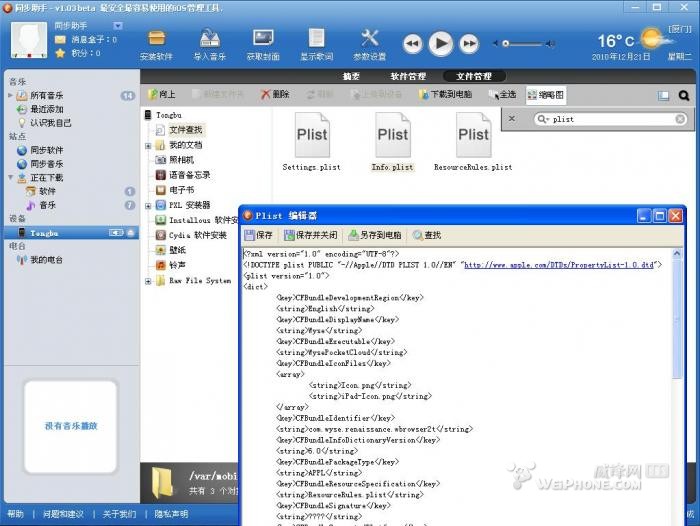This screenshot has height=526, width=700.
Task: Toggle the 缩略图 thumbnail view
Action: [x=546, y=95]
